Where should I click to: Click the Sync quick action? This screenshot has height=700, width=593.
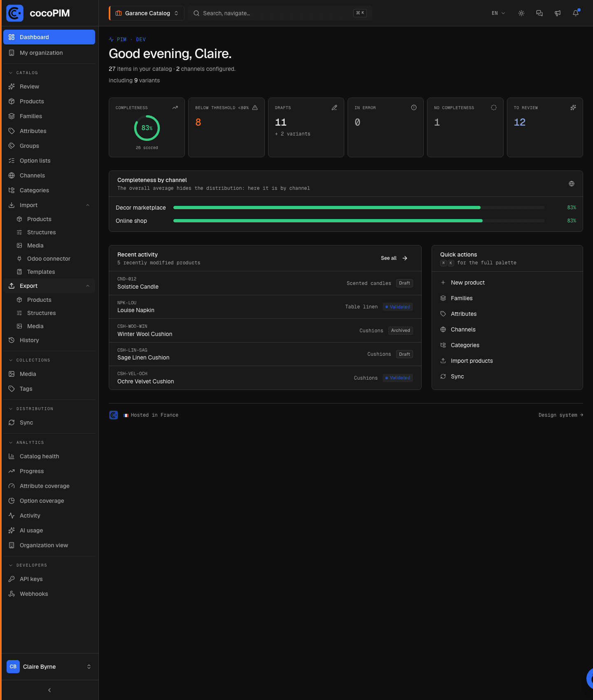click(507, 376)
